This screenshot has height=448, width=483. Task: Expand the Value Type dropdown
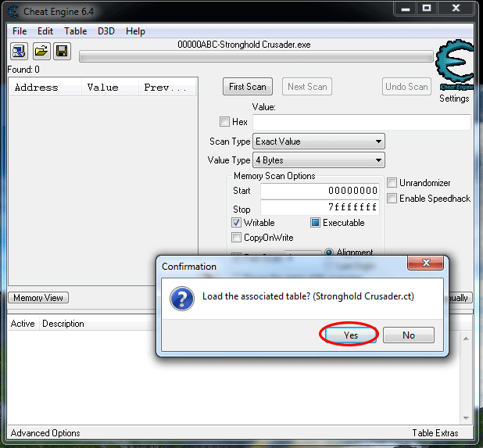[x=319, y=160]
